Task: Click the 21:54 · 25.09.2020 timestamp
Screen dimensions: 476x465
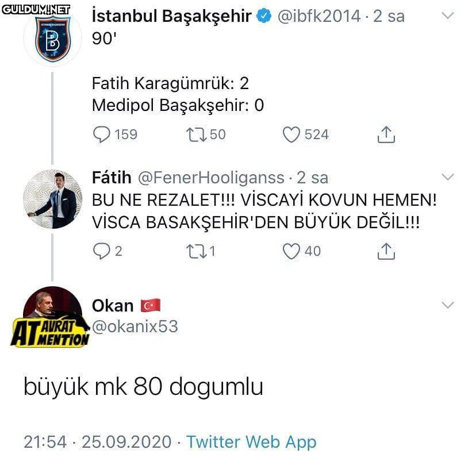Action: [x=98, y=442]
